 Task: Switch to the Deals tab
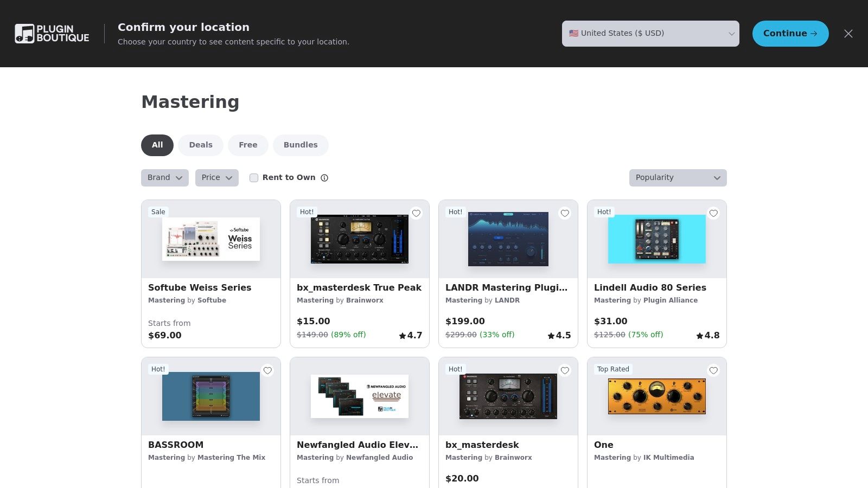coord(201,145)
